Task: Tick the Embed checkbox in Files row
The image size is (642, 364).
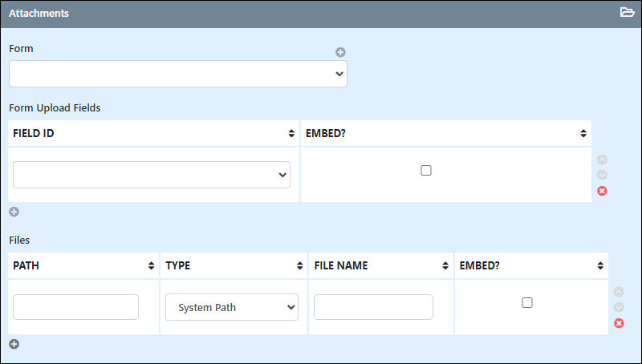Action: click(x=527, y=302)
